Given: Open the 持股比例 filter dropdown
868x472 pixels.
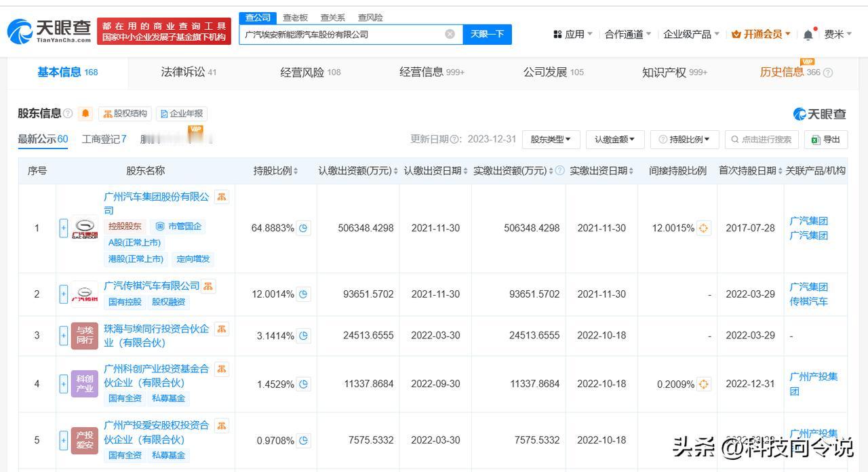Looking at the screenshot, I should (684, 140).
